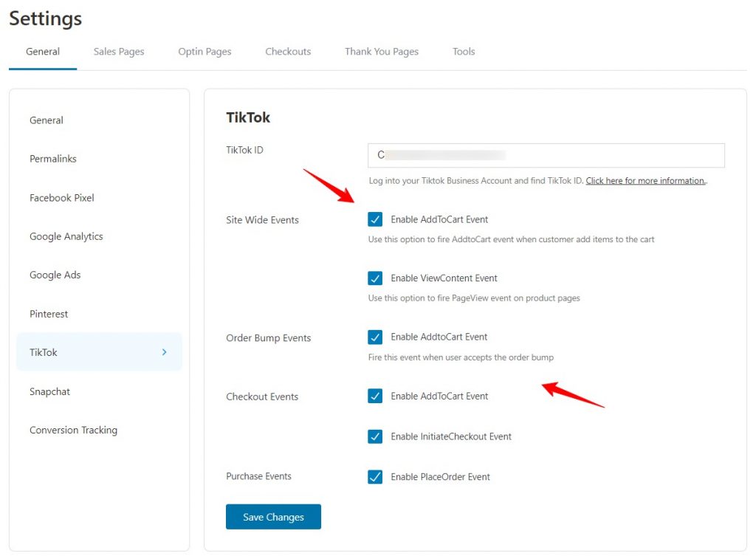
Task: Toggle Checkout Events AddToCart Event checkbox
Action: [375, 396]
